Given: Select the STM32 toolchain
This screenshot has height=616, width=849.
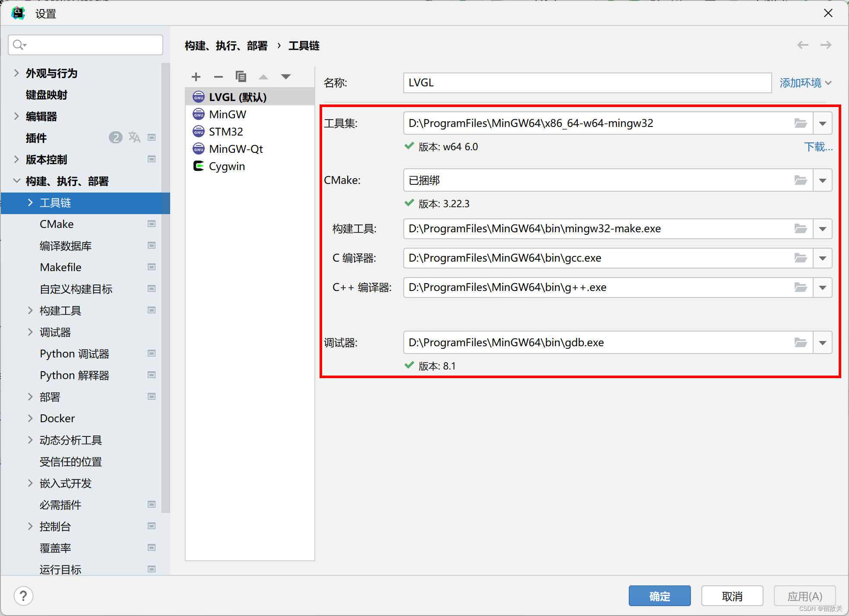Looking at the screenshot, I should pos(225,131).
